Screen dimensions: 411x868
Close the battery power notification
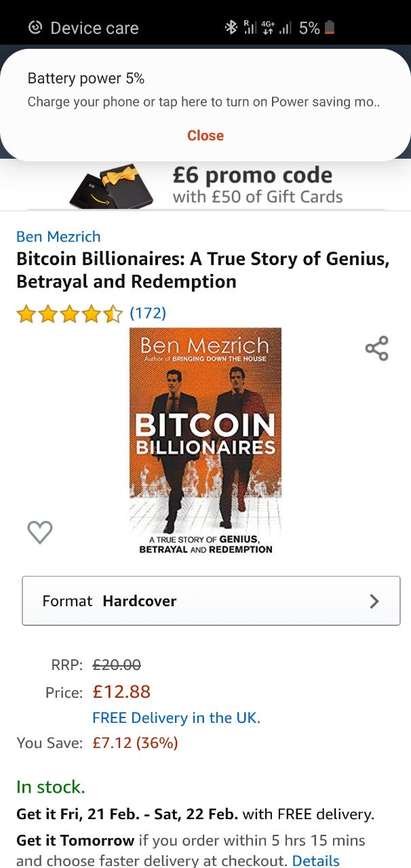[206, 136]
